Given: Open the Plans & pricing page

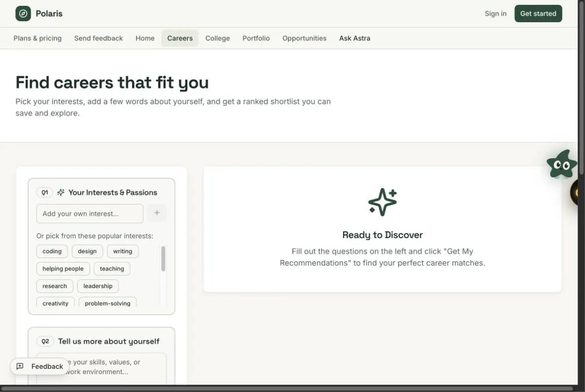Looking at the screenshot, I should (x=37, y=38).
